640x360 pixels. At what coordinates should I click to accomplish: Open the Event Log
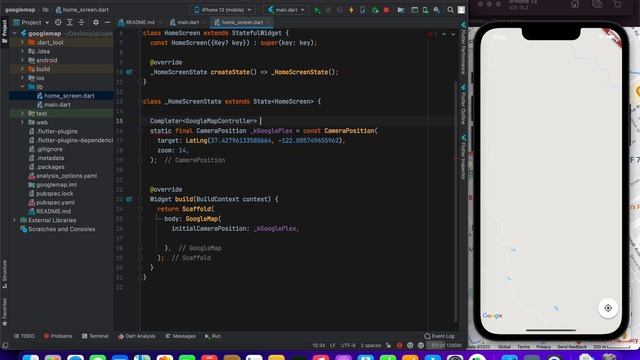pyautogui.click(x=439, y=336)
